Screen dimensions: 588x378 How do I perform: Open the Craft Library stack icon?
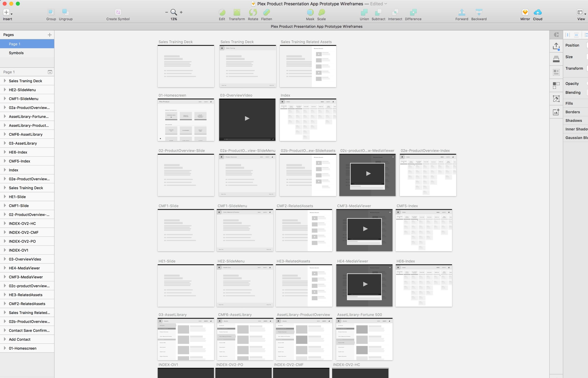[556, 59]
